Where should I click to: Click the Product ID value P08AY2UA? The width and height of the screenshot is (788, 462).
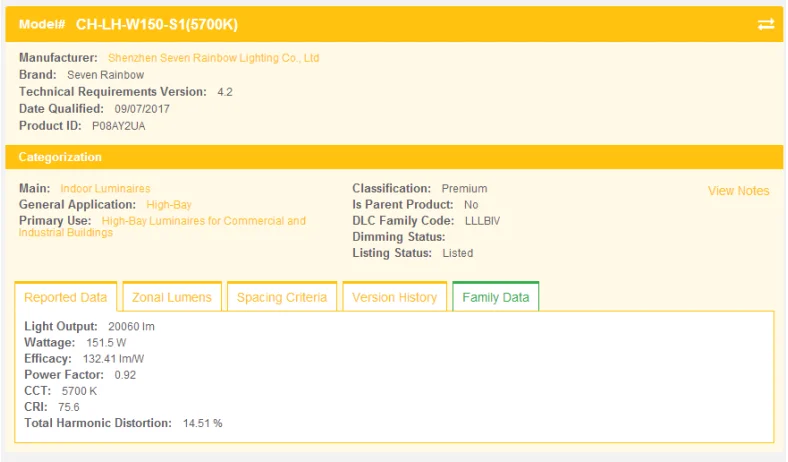(118, 126)
